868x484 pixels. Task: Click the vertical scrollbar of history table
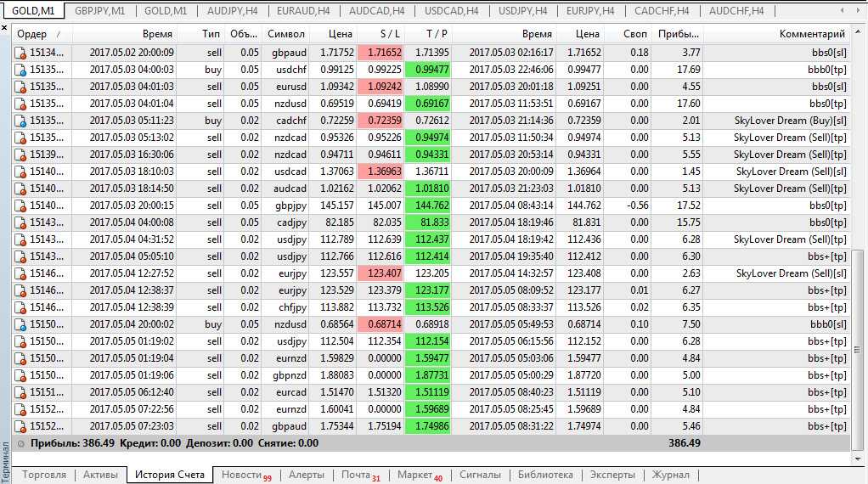[858, 255]
